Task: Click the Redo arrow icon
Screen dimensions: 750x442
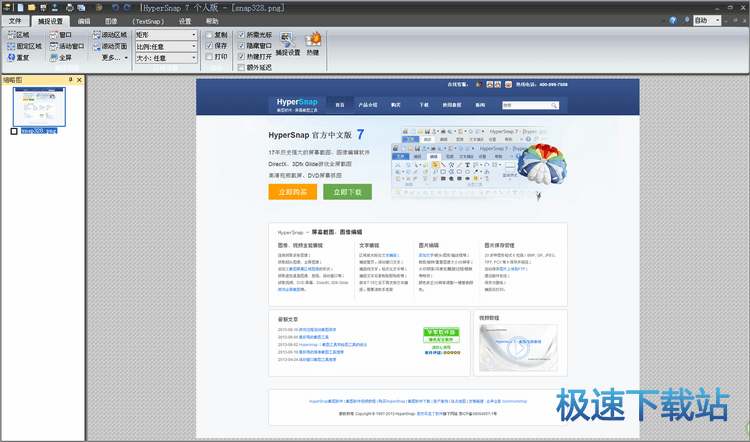Action: tap(127, 7)
